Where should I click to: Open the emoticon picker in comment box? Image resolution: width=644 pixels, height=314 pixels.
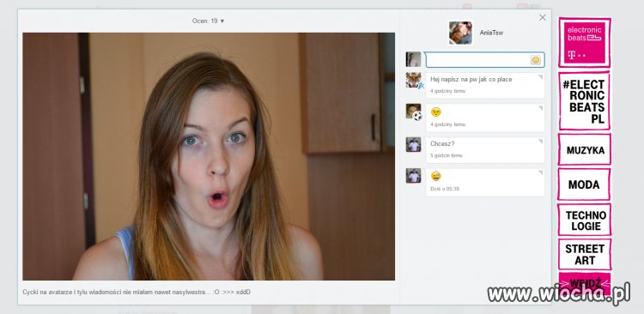point(536,60)
